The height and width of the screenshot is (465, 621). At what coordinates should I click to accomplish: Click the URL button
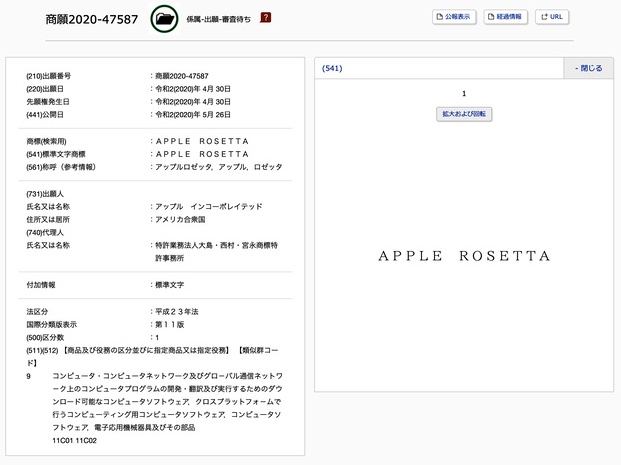tap(552, 17)
